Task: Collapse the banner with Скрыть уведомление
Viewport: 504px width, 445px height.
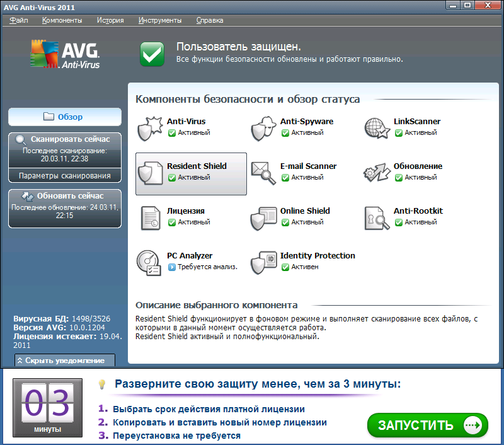Action: 65,360
